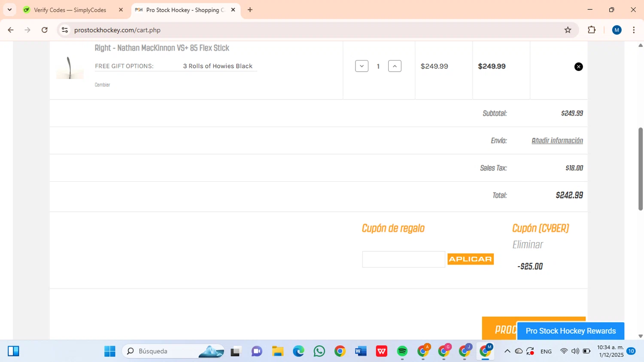Click the page vertical scrollbar thumb
644x362 pixels.
click(641, 169)
